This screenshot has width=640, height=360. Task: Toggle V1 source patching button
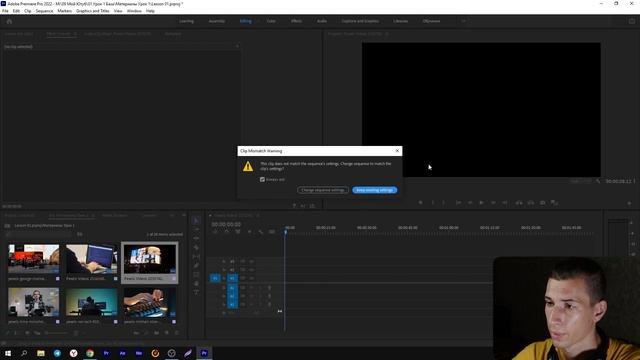[215, 278]
